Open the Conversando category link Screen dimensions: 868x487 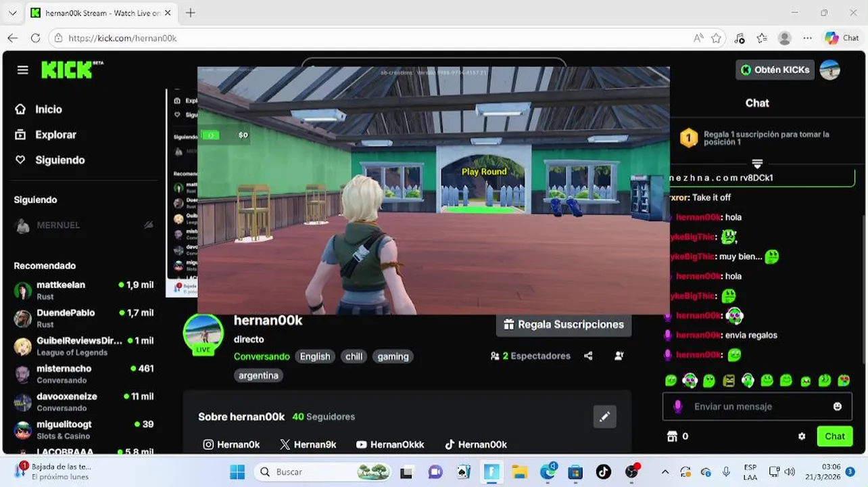click(x=262, y=356)
